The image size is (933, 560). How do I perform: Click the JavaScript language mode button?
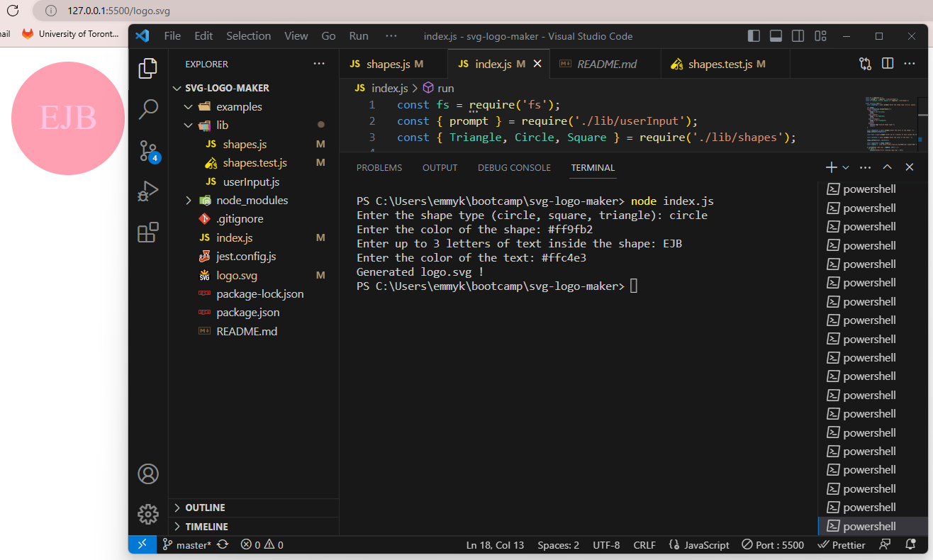click(x=699, y=545)
